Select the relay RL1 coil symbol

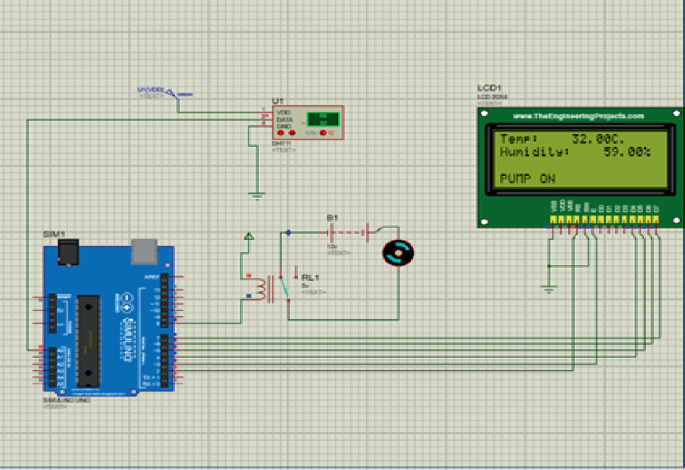(x=264, y=289)
